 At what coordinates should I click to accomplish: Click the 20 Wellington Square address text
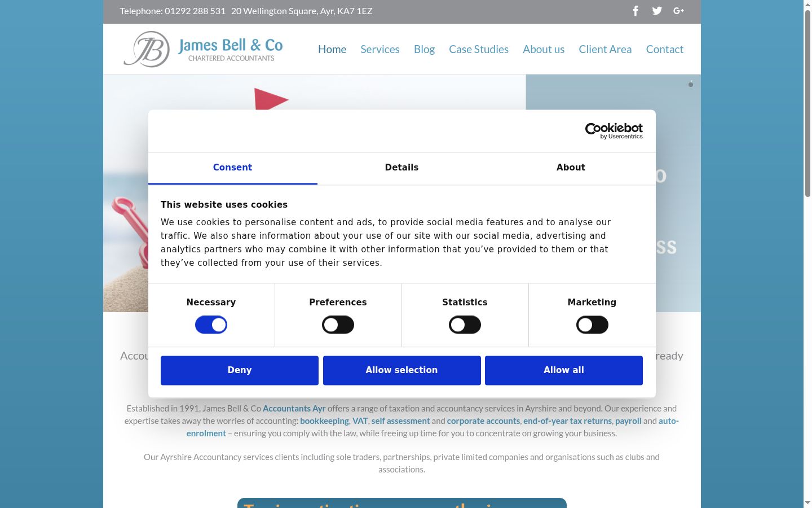(302, 11)
